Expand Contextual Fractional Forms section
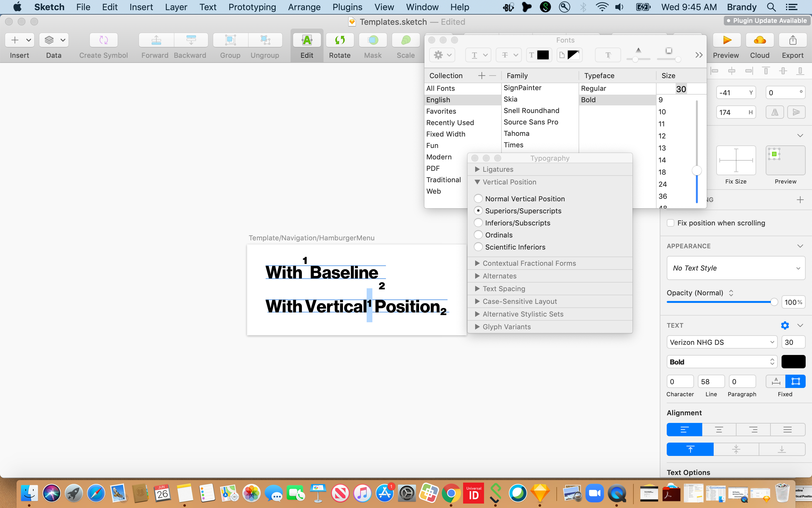 (477, 264)
